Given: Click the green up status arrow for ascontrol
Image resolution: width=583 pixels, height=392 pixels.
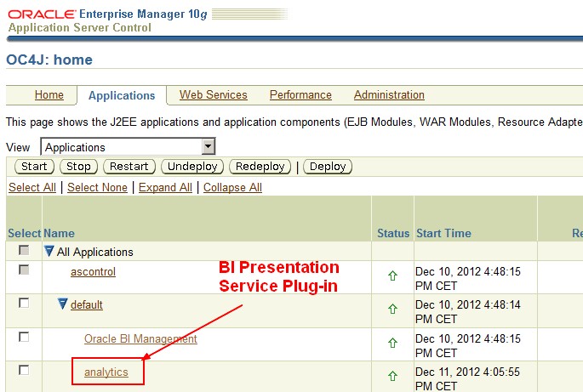Looking at the screenshot, I should click(x=392, y=276).
